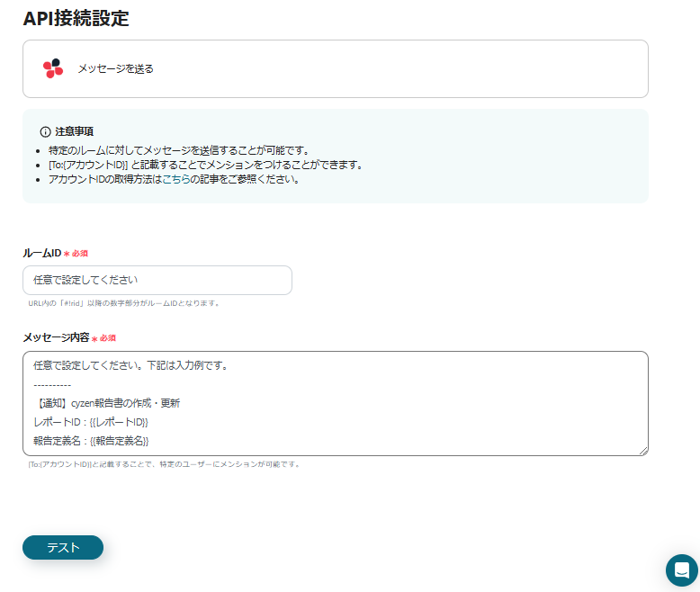
Task: Click the text area resize handle
Action: click(x=643, y=451)
